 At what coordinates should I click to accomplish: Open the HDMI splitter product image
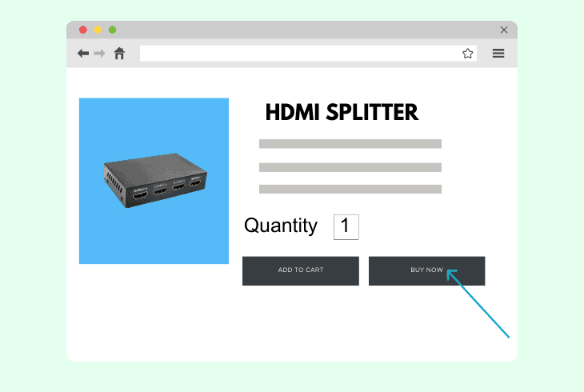[x=154, y=181]
